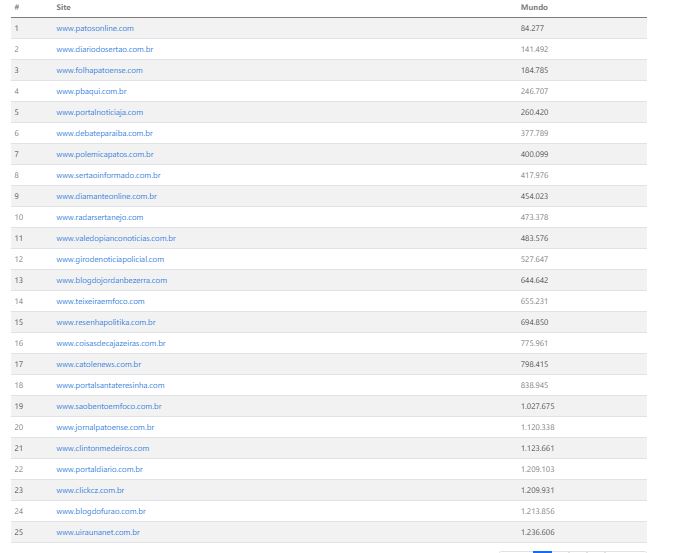Click the www.pbaqui.com.br link
Viewport: 696px width, 553px height.
point(91,91)
